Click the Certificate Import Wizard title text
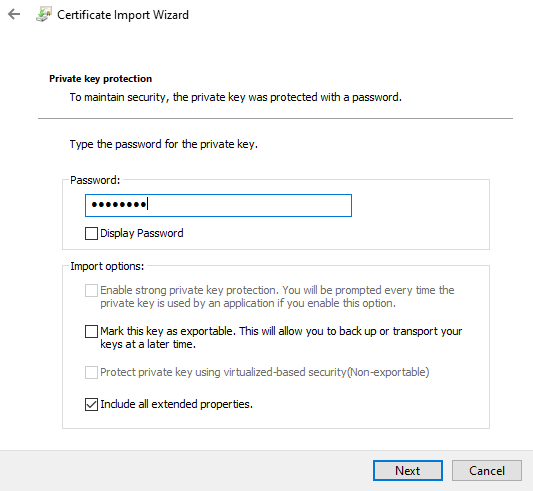 [x=123, y=15]
